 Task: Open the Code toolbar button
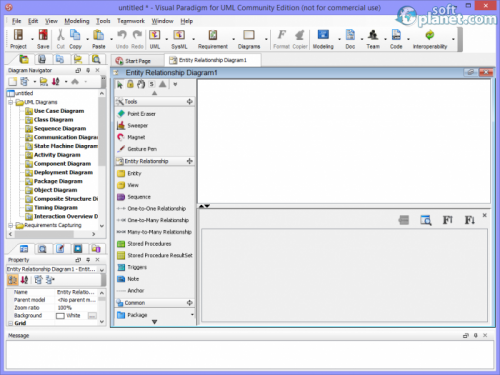[396, 39]
